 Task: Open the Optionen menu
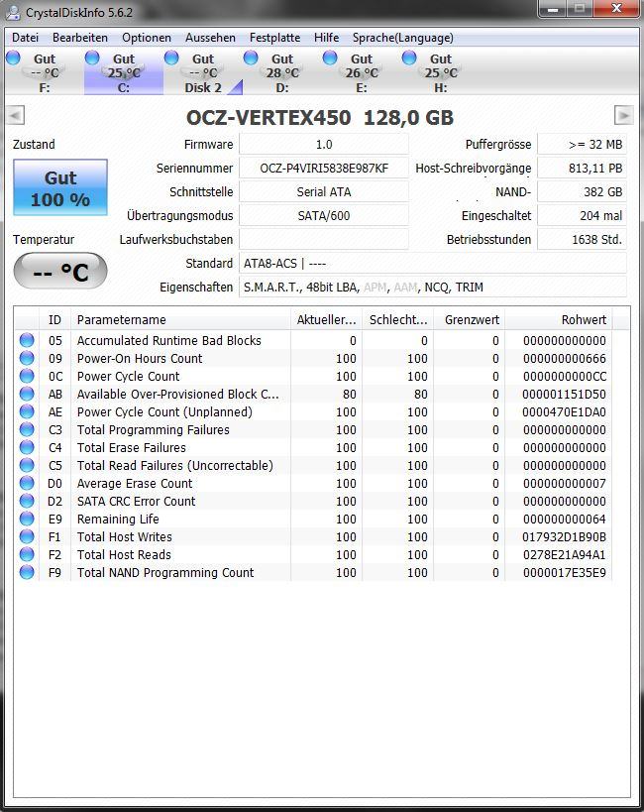click(147, 38)
